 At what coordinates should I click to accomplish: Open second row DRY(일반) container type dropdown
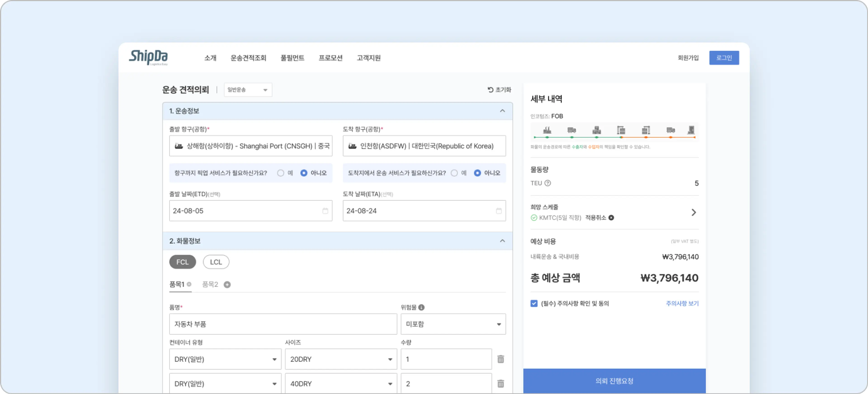(225, 384)
